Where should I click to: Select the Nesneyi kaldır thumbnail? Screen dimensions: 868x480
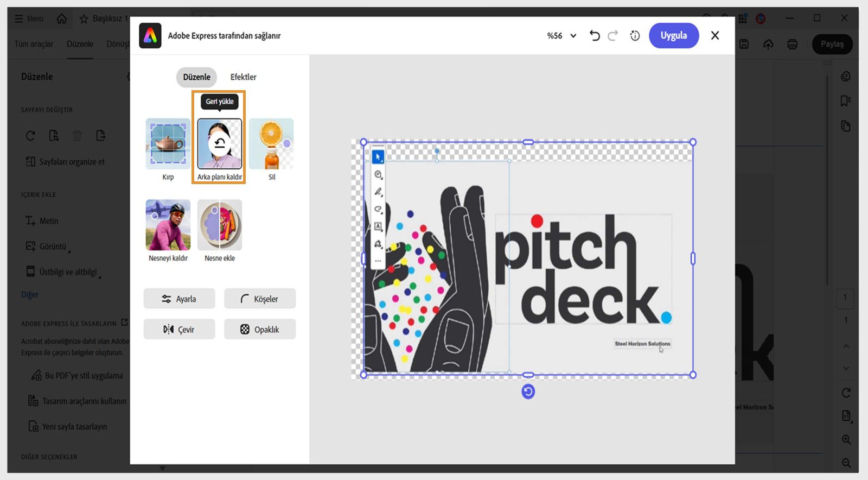[x=168, y=225]
